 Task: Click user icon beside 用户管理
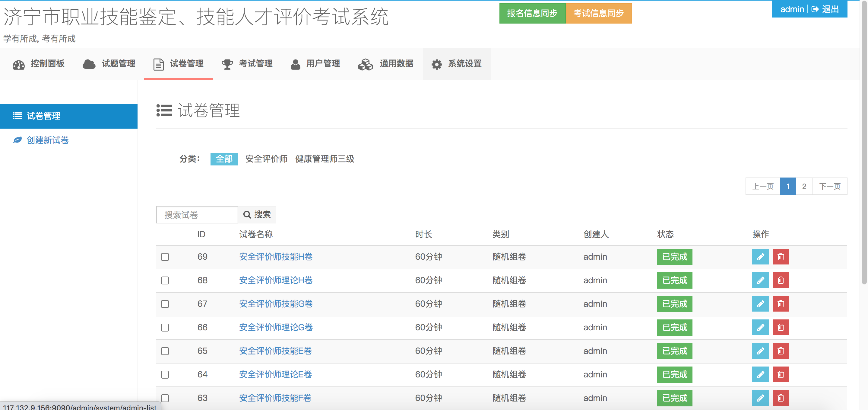295,64
